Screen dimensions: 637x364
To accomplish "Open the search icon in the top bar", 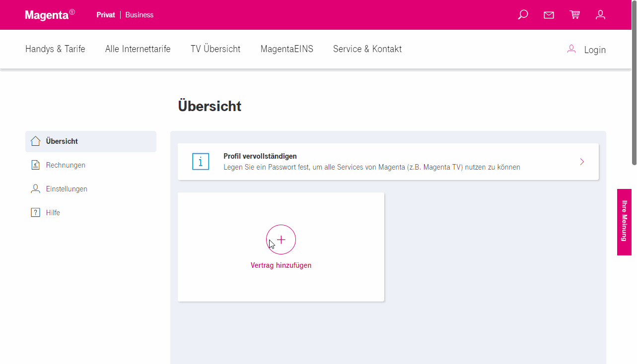I will pyautogui.click(x=522, y=14).
